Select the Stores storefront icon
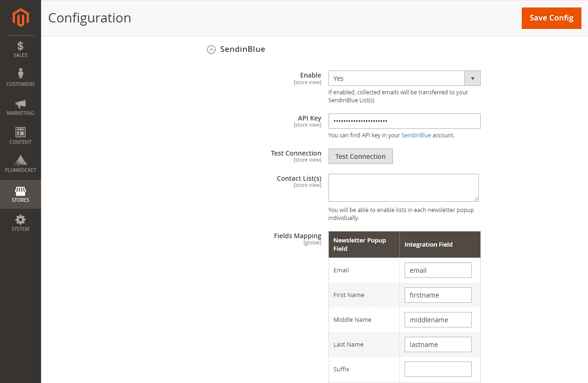 [x=21, y=191]
